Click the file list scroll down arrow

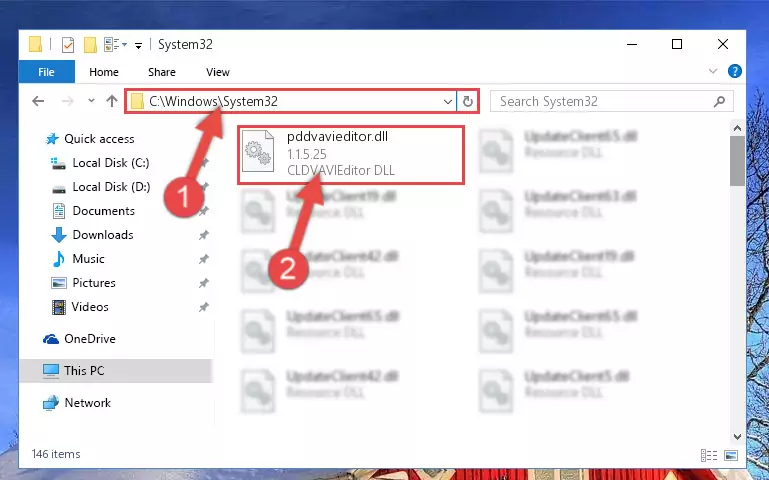coord(737,436)
